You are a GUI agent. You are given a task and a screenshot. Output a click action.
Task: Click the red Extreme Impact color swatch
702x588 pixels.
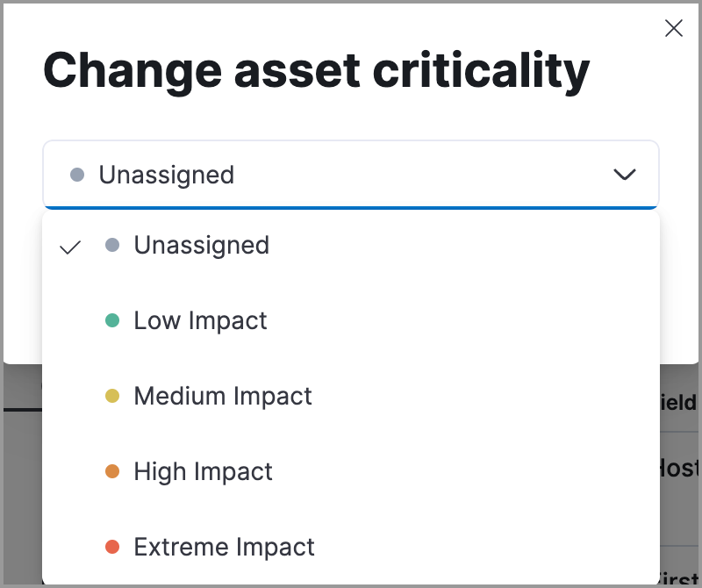(112, 547)
